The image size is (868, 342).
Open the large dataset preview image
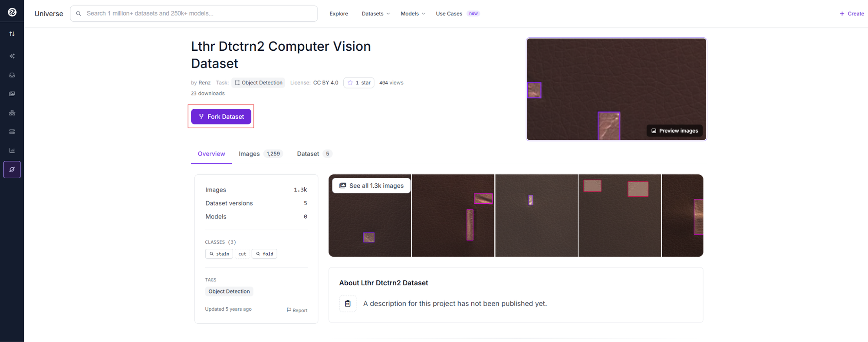tap(616, 89)
